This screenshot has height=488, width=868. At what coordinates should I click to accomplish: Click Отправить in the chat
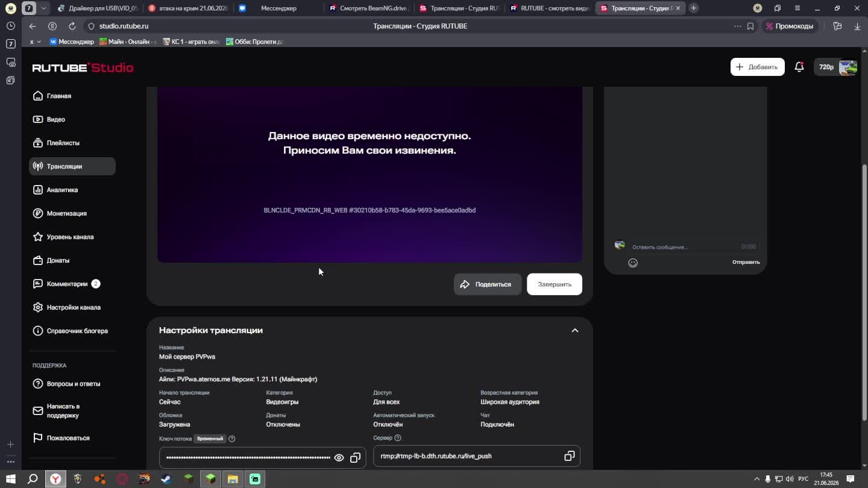point(746,262)
